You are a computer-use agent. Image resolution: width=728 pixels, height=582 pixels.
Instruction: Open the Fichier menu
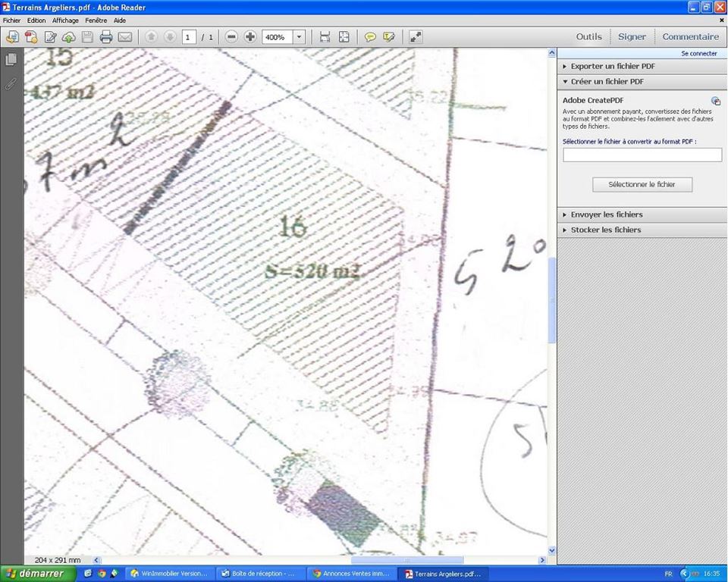point(12,20)
